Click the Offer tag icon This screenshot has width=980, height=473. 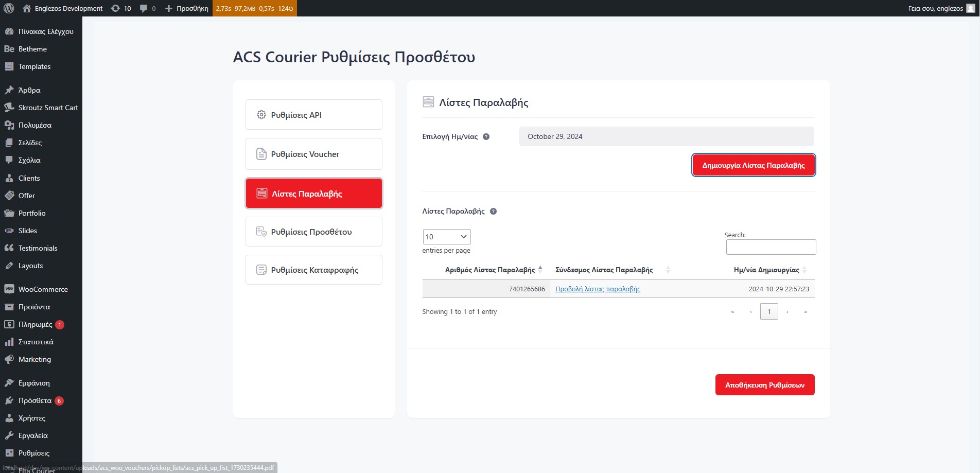click(9, 196)
